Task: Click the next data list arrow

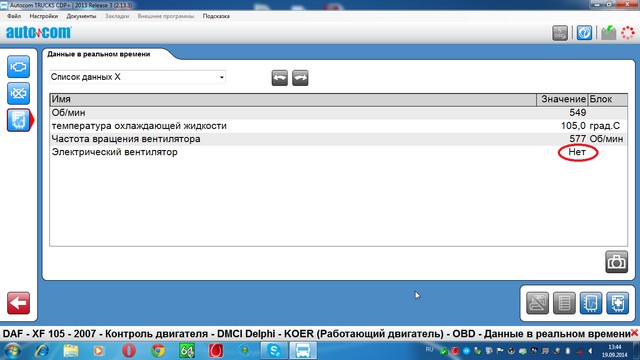Action: pyautogui.click(x=300, y=78)
